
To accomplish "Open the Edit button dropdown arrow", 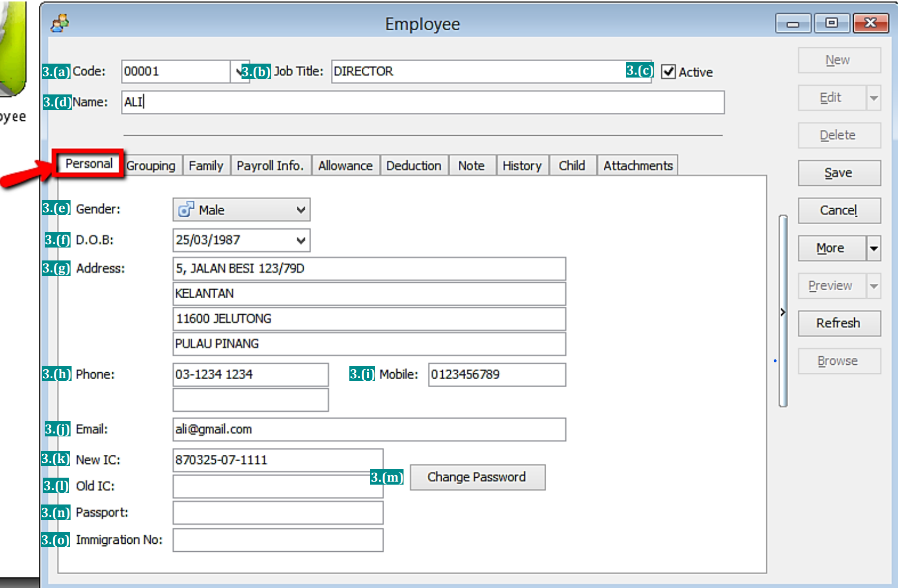I will click(x=874, y=98).
